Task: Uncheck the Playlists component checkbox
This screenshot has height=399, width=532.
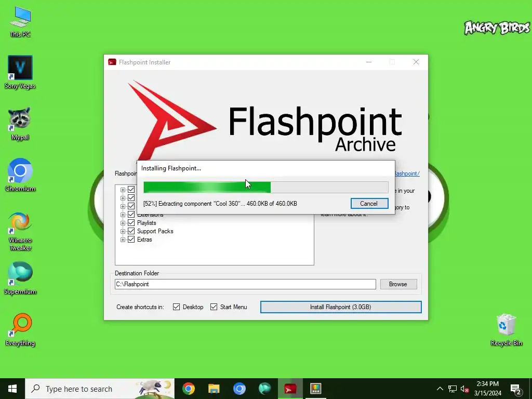Action: pyautogui.click(x=131, y=223)
